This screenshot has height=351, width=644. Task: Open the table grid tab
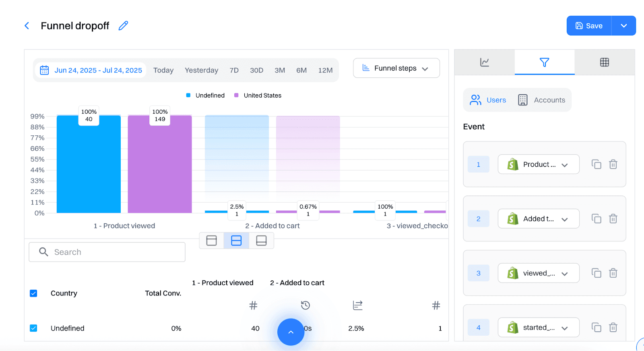[604, 62]
